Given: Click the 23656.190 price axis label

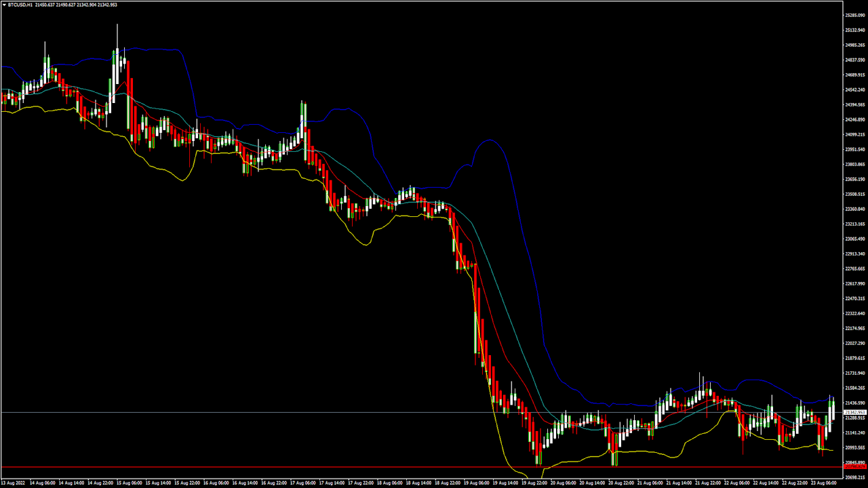Looking at the screenshot, I should tap(856, 179).
